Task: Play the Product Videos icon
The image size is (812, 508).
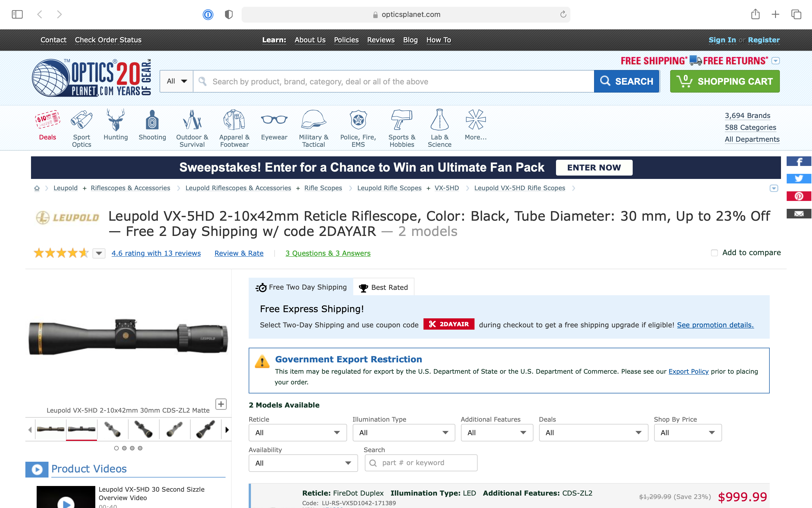Action: pos(37,469)
